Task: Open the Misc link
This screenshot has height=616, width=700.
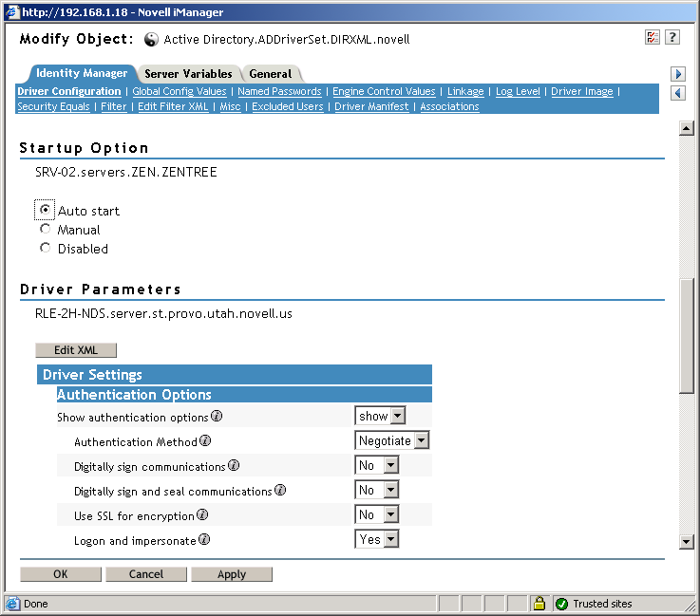Action: pyautogui.click(x=231, y=106)
